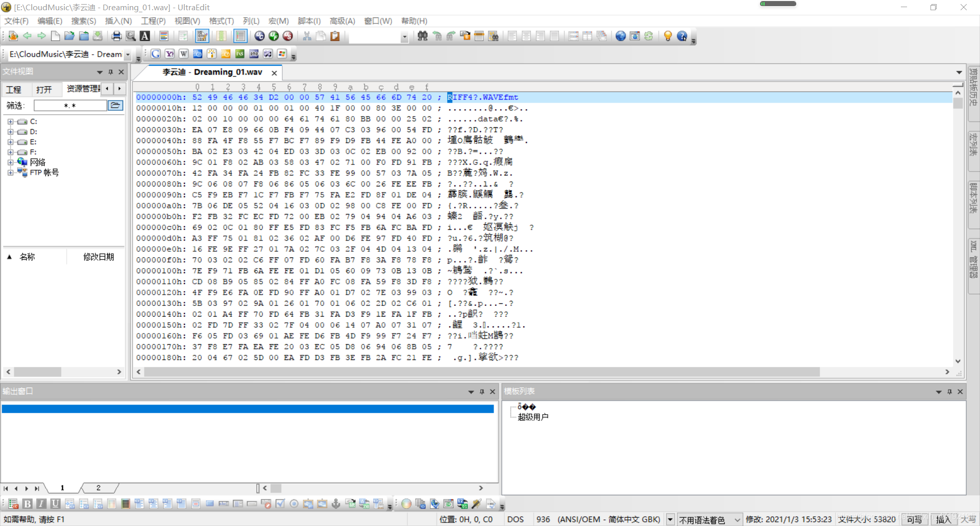The image size is (980, 526).
Task: Click the back green arrow icon
Action: coord(27,36)
